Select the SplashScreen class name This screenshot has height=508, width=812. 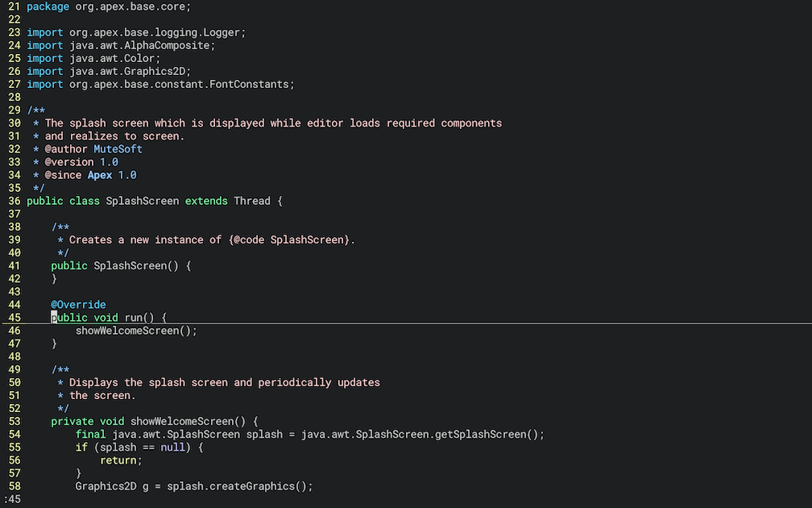pos(142,200)
